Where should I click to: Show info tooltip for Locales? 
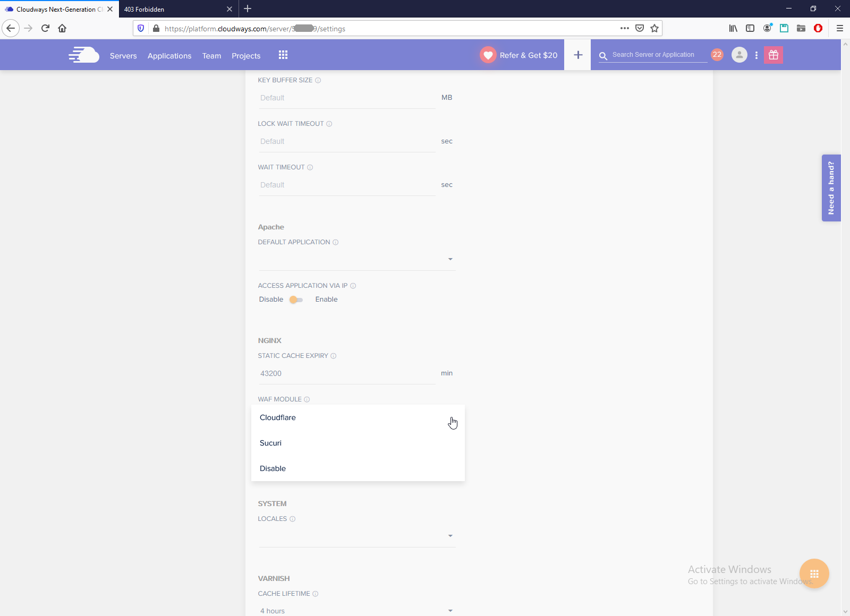(293, 519)
